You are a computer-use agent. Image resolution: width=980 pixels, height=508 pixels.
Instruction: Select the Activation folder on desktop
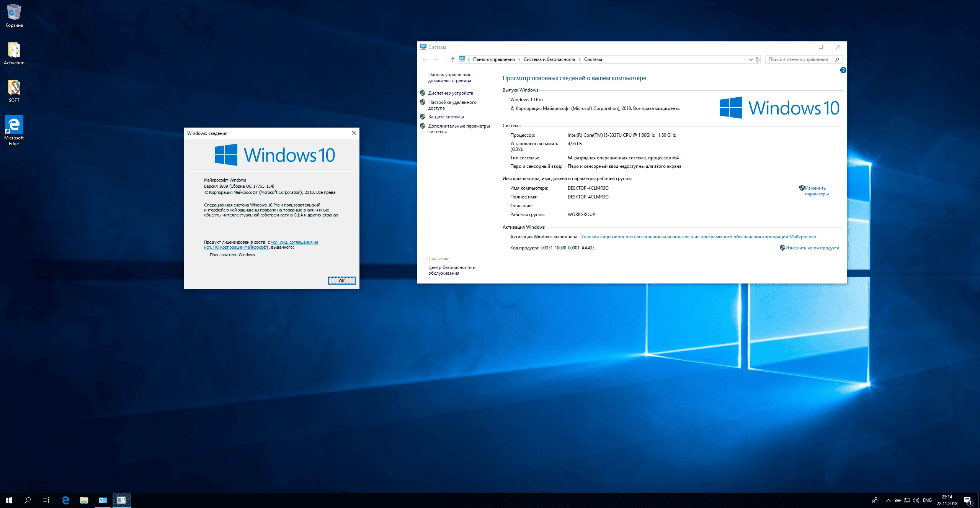(x=14, y=53)
